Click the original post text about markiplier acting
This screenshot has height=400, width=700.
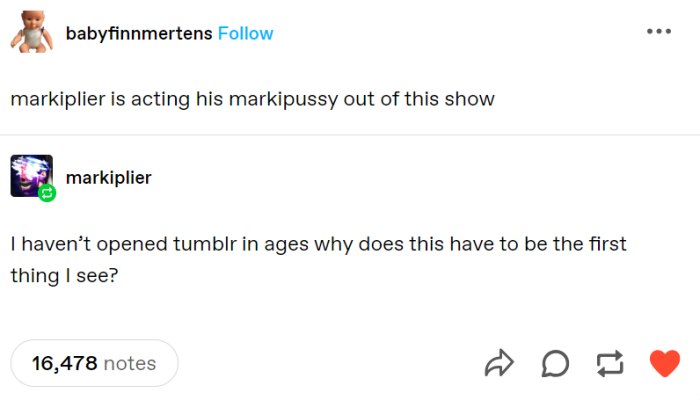252,100
